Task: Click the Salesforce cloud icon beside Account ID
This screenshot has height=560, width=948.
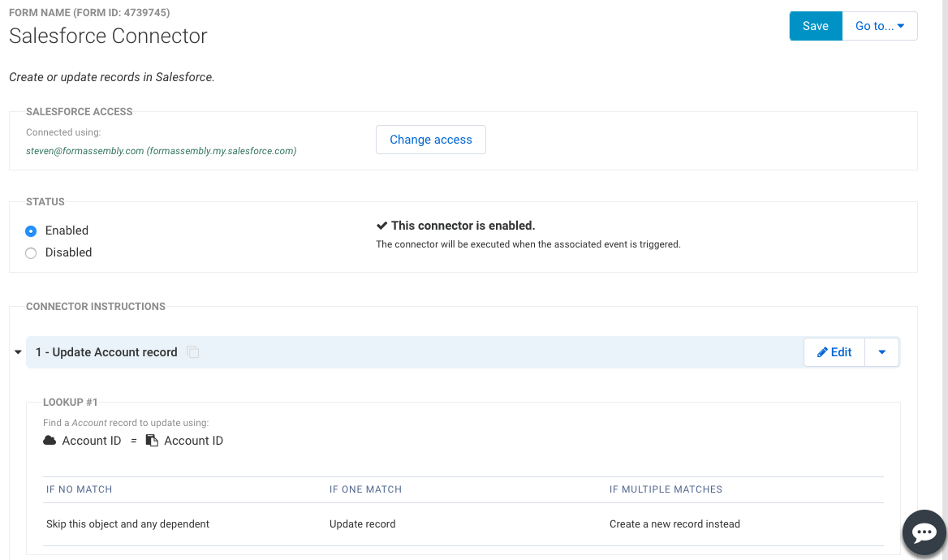Action: point(50,440)
